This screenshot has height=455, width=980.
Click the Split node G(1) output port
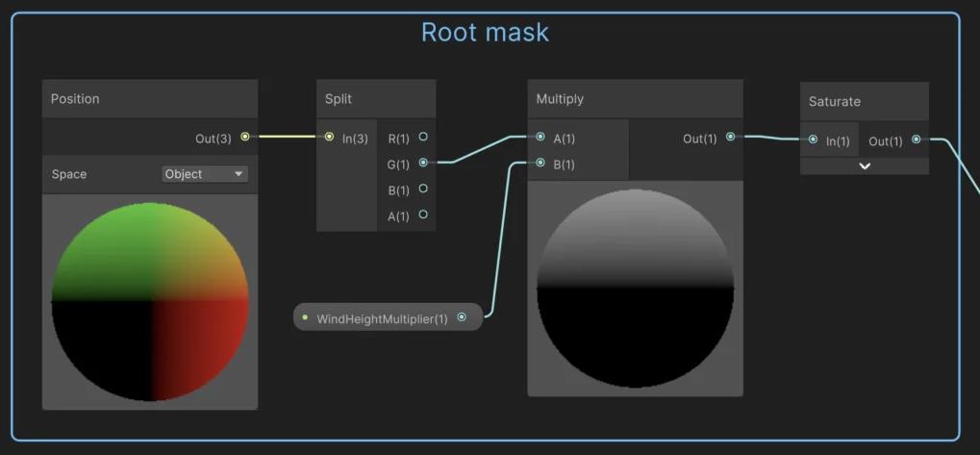423,163
